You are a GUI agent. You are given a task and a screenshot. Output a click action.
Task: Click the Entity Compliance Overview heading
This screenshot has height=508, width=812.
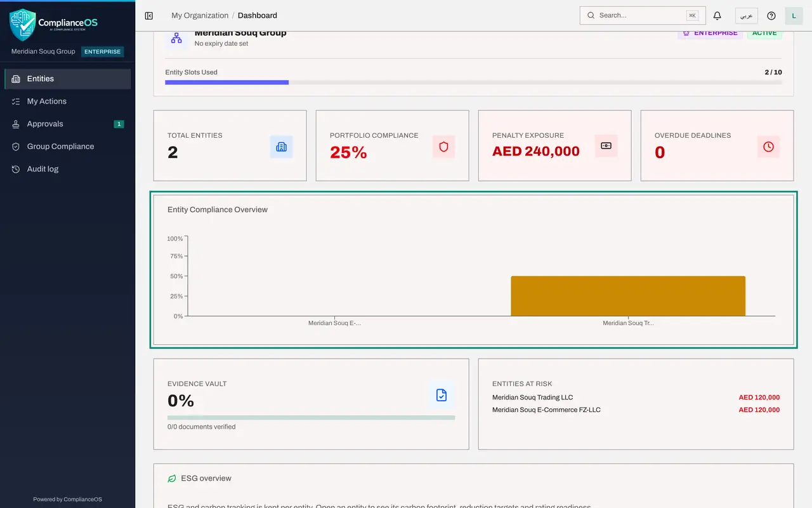click(x=218, y=210)
